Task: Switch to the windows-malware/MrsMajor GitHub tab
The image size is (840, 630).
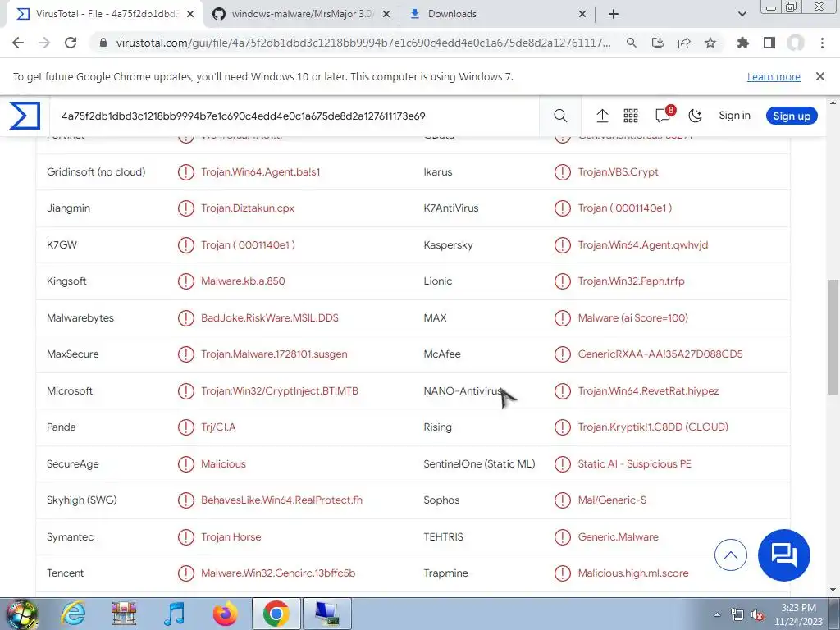Action: click(x=300, y=14)
